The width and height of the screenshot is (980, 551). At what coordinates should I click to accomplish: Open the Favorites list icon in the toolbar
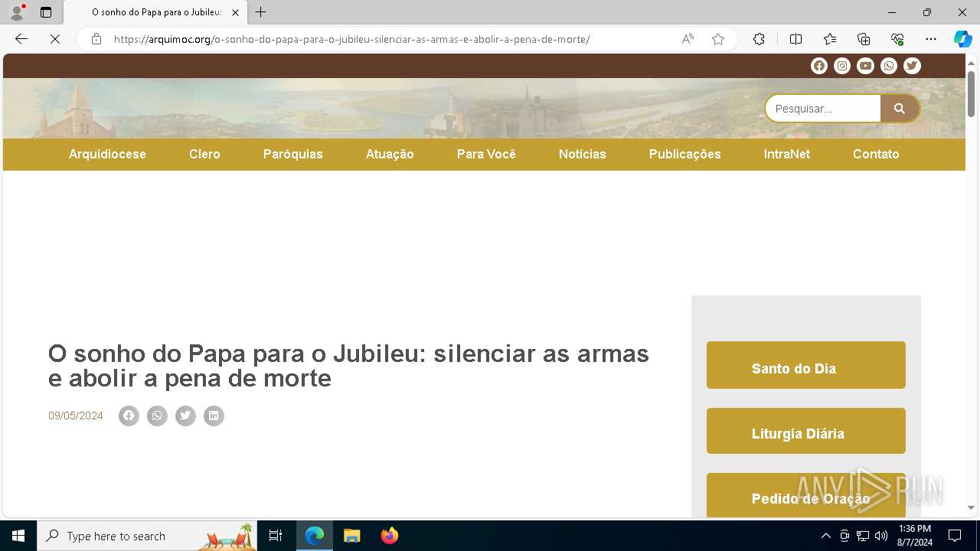830,39
